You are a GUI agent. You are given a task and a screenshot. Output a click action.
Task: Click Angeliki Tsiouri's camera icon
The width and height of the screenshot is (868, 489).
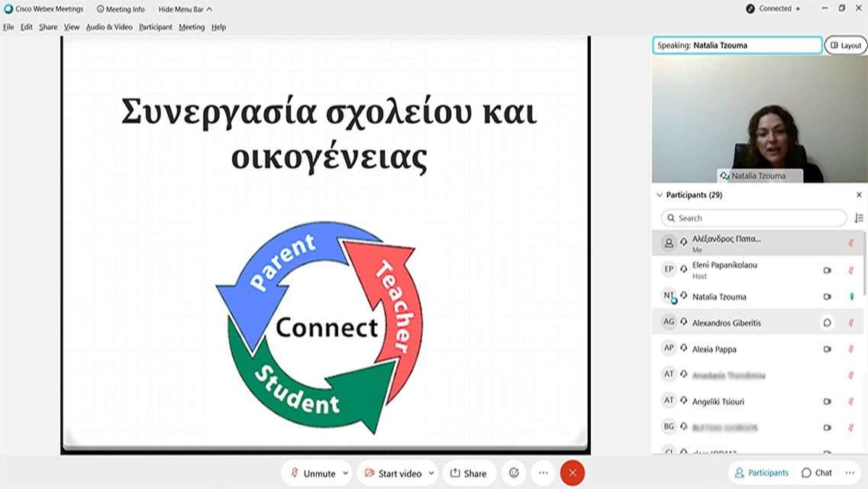coord(827,401)
